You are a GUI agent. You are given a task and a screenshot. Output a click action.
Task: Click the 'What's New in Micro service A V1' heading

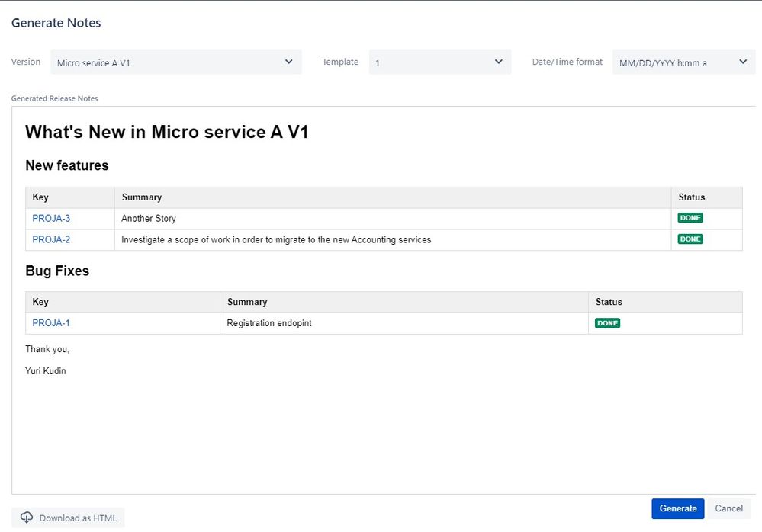167,132
